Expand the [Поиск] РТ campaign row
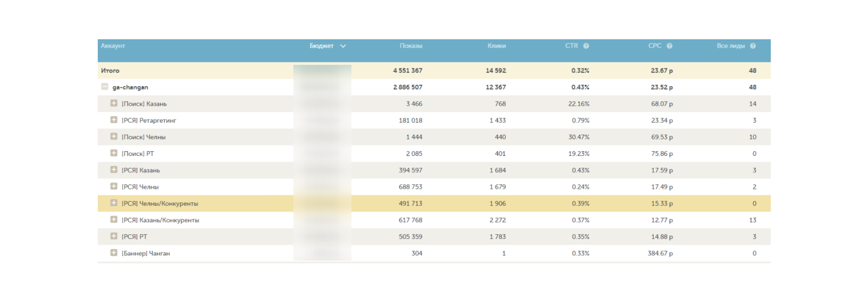 pos(114,154)
